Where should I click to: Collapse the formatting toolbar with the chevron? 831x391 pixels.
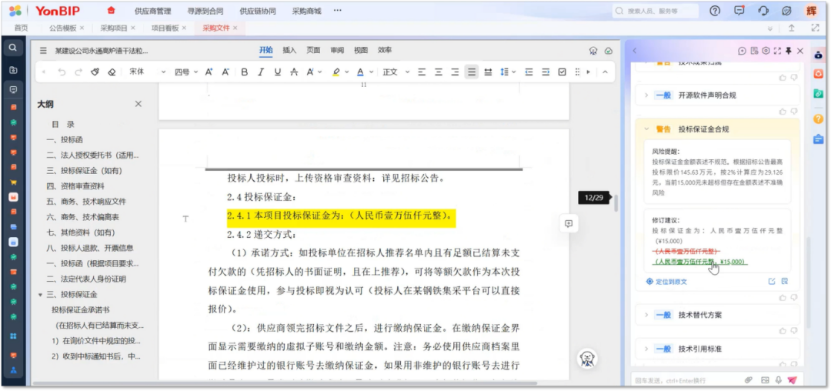[x=606, y=72]
